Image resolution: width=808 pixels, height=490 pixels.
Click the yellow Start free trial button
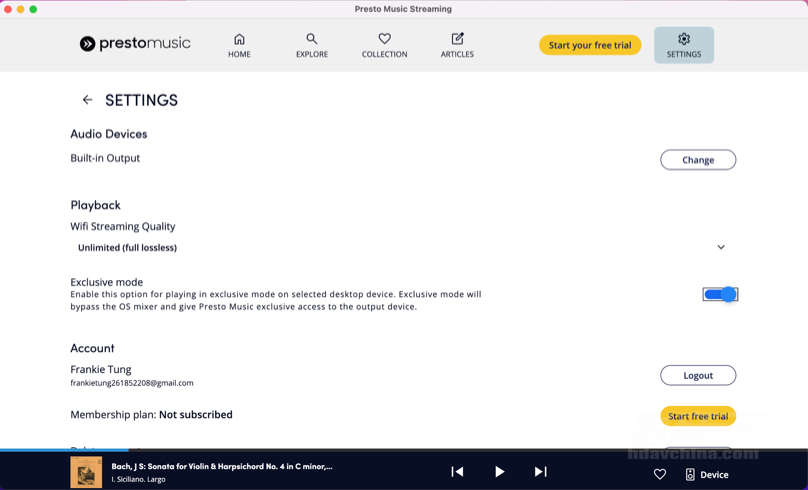tap(698, 416)
